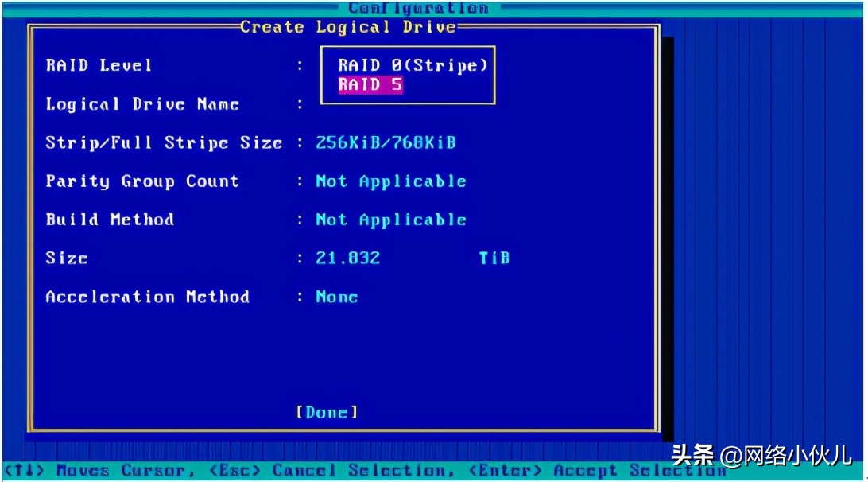Click Build Method's Not Applicable value
The height and width of the screenshot is (482, 868).
tap(391, 220)
